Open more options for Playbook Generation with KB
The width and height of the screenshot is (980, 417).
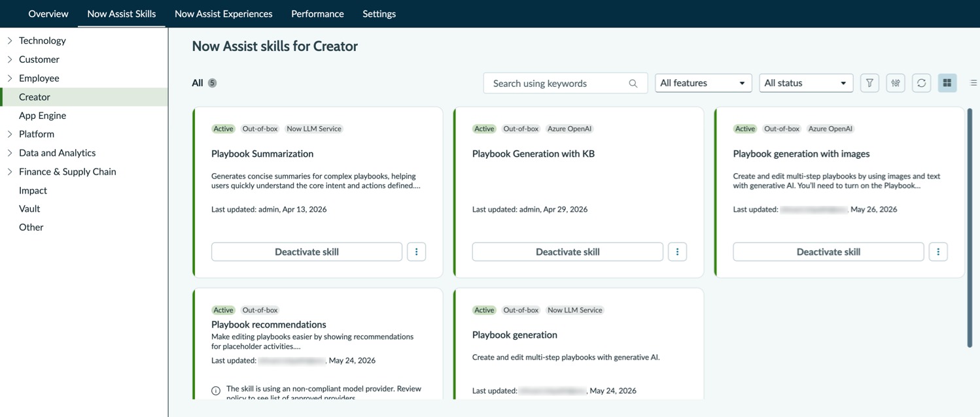tap(677, 252)
